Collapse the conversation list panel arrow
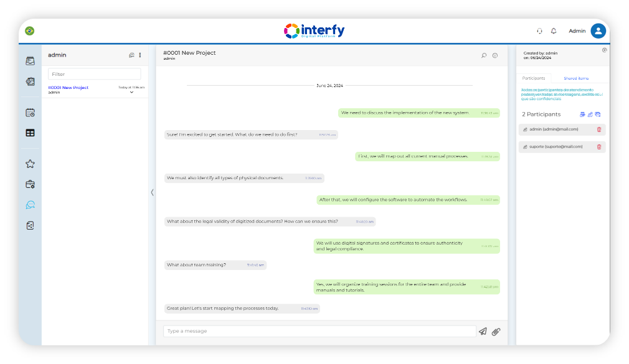Image resolution: width=629 pixels, height=364 pixels. 152,192
